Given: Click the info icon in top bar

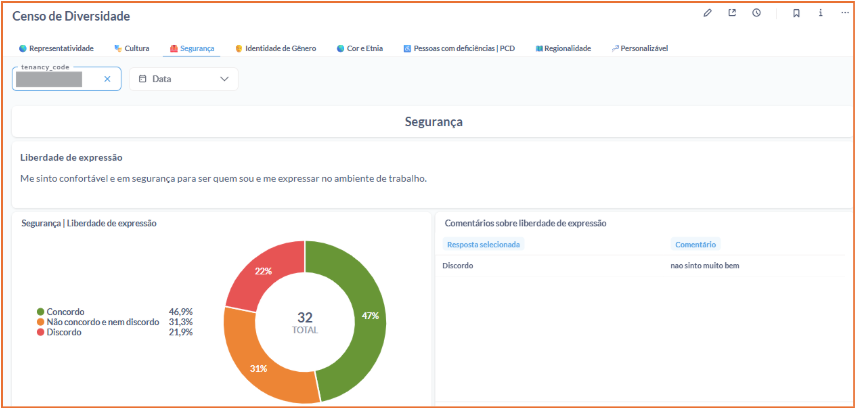Looking at the screenshot, I should [821, 13].
